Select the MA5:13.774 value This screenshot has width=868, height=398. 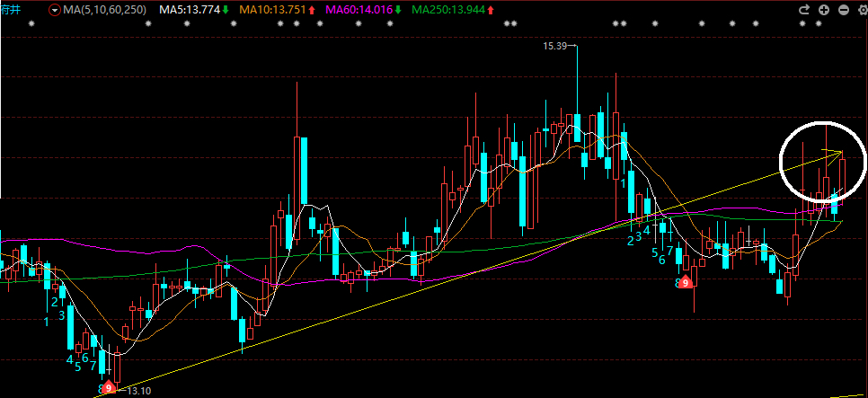point(190,9)
